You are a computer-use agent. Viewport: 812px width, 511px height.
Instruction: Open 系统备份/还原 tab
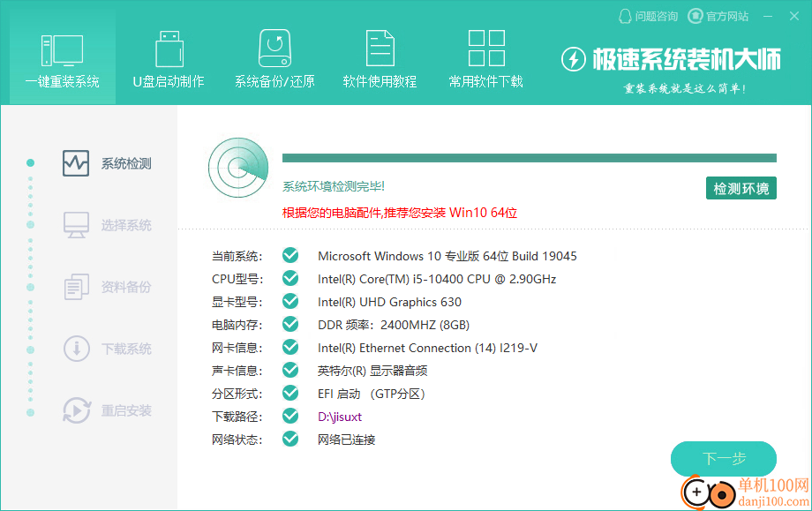[x=274, y=58]
